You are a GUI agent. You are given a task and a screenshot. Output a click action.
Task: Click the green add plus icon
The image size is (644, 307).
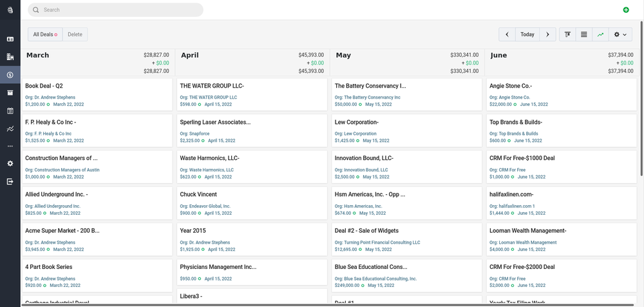[x=625, y=10]
